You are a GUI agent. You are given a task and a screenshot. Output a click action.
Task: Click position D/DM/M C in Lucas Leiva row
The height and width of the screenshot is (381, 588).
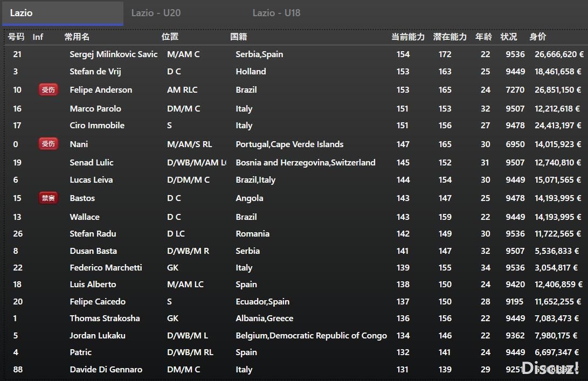click(x=188, y=180)
